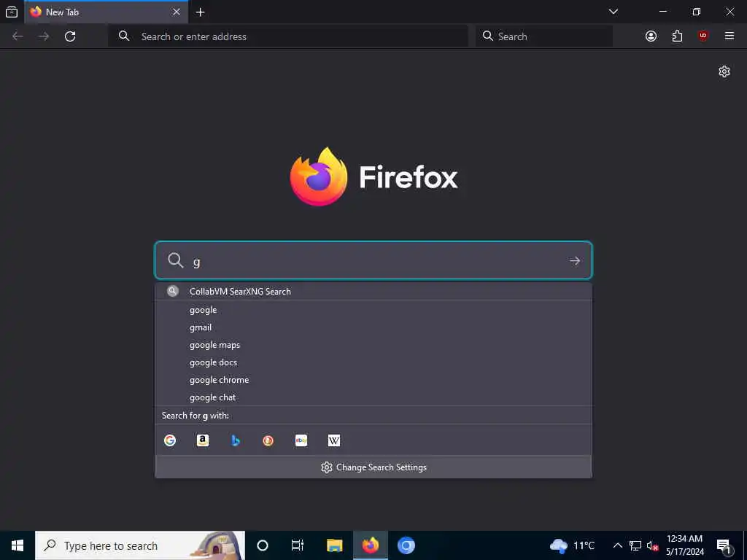Switch to Firefox on the taskbar

tap(370, 545)
